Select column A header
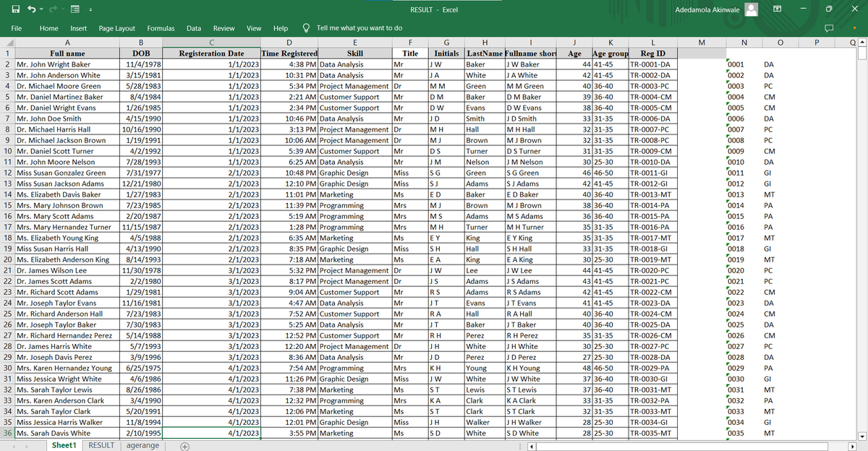 [x=67, y=43]
